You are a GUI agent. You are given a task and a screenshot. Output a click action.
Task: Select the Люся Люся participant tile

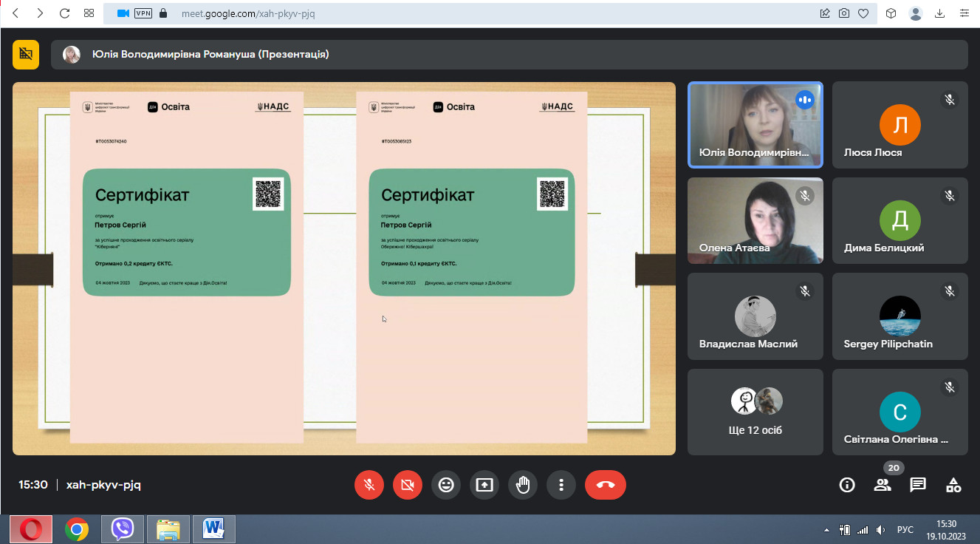pyautogui.click(x=900, y=125)
